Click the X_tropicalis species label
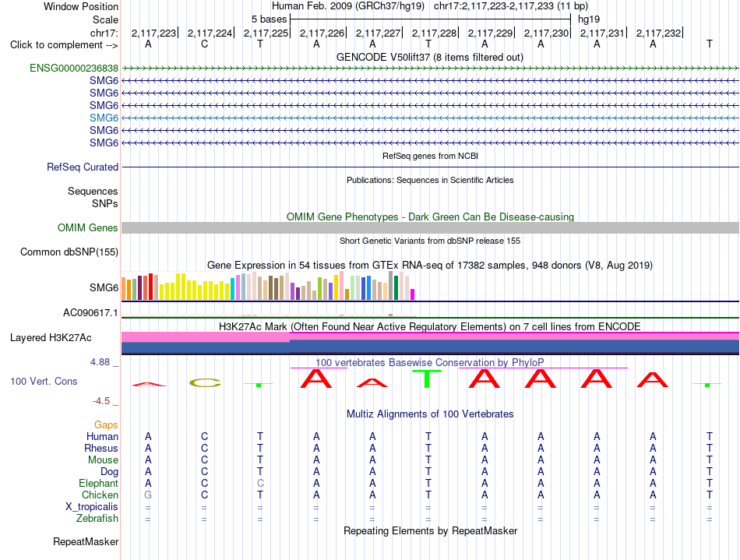This screenshot has width=740, height=560. click(92, 507)
